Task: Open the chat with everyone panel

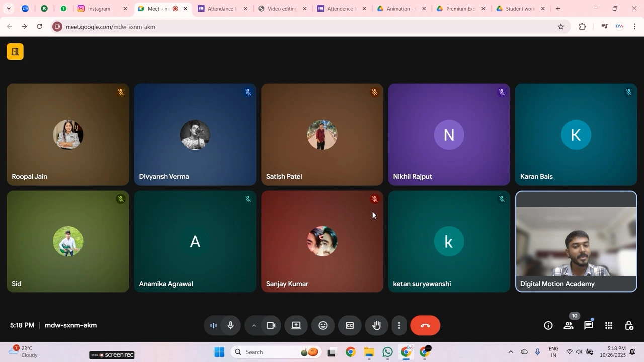Action: (x=588, y=326)
